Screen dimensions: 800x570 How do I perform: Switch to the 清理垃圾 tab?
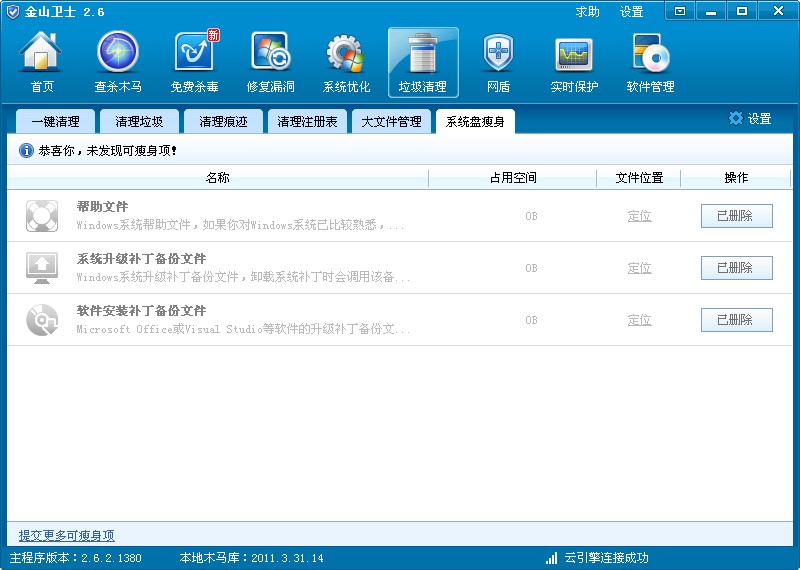pos(139,121)
